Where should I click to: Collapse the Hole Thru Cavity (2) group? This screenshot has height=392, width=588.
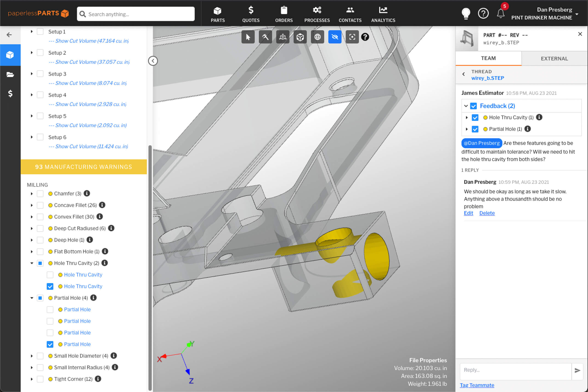(x=32, y=263)
